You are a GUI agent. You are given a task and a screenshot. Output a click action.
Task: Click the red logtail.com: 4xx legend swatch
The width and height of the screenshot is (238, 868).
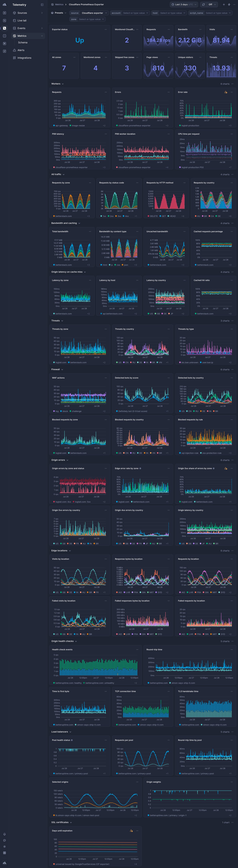54,502
